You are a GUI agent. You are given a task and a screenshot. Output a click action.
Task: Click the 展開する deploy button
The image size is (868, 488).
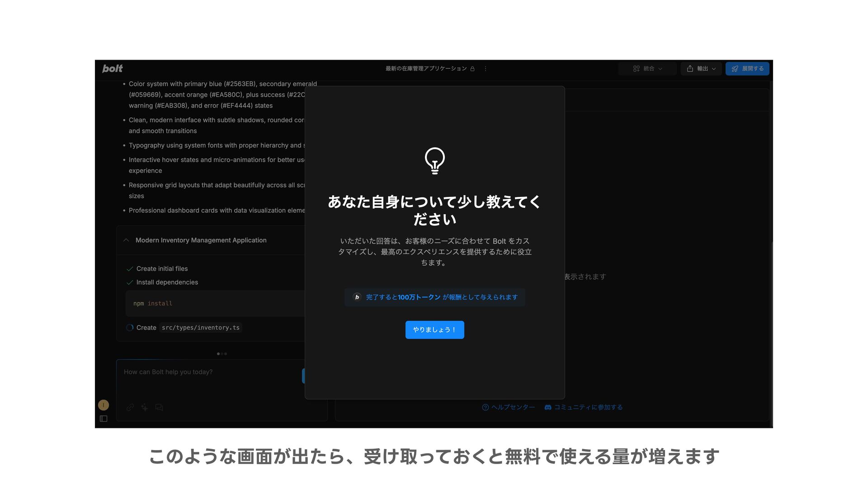pyautogui.click(x=747, y=69)
